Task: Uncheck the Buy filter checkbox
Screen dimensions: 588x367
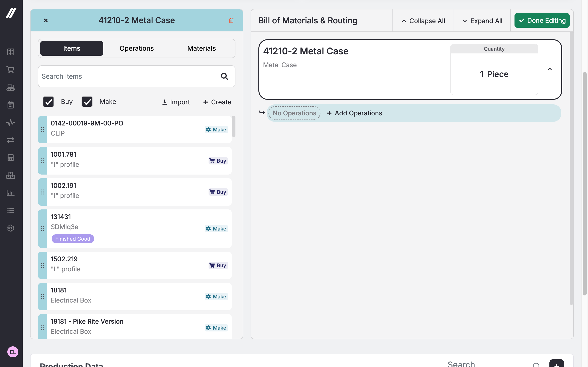Action: [x=48, y=102]
